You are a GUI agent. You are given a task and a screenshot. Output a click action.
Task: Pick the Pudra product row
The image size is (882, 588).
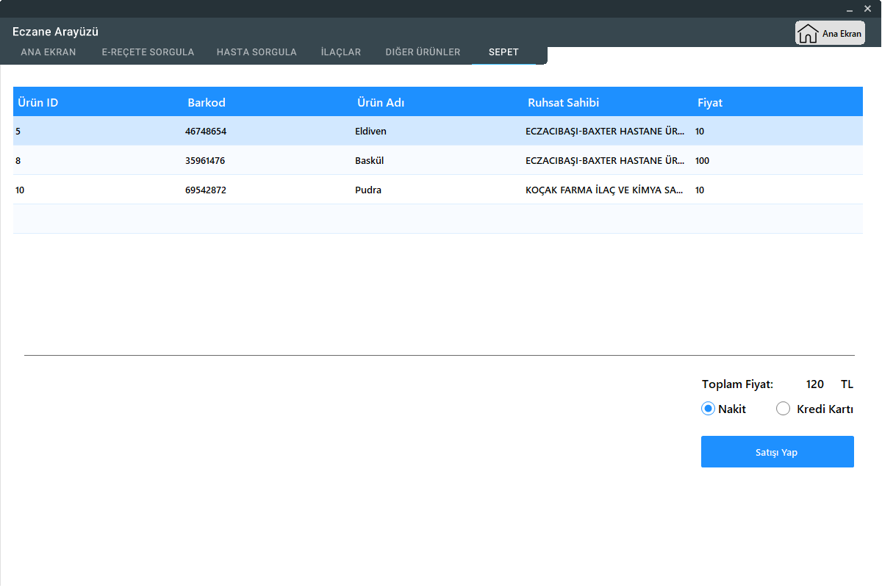pos(368,190)
